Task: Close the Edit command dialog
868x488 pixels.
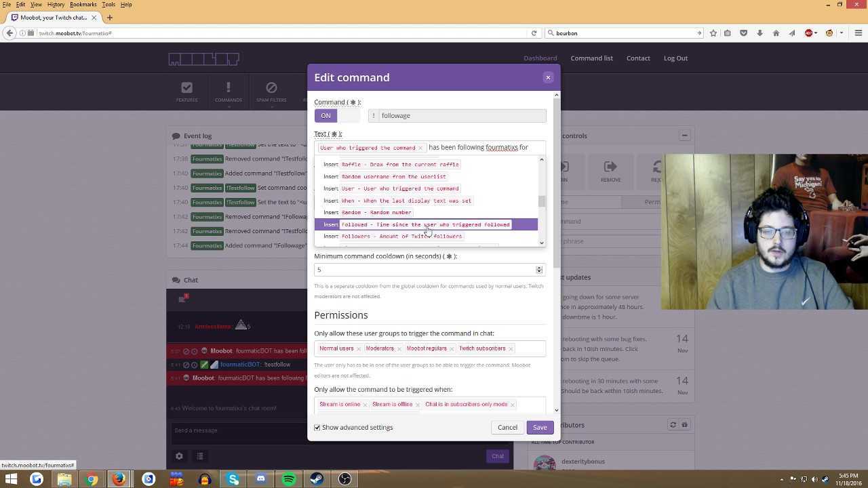Action: (x=548, y=77)
